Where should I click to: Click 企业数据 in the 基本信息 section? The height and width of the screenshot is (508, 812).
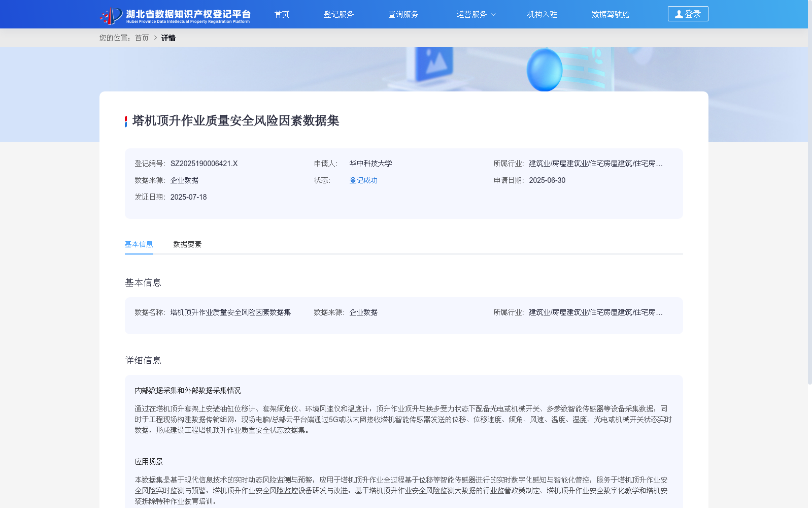tap(363, 312)
